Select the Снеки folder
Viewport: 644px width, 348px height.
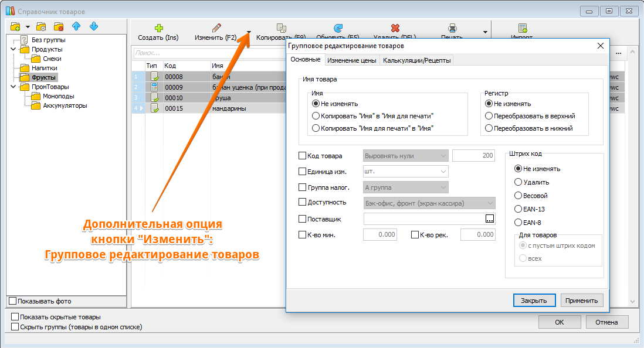point(52,59)
